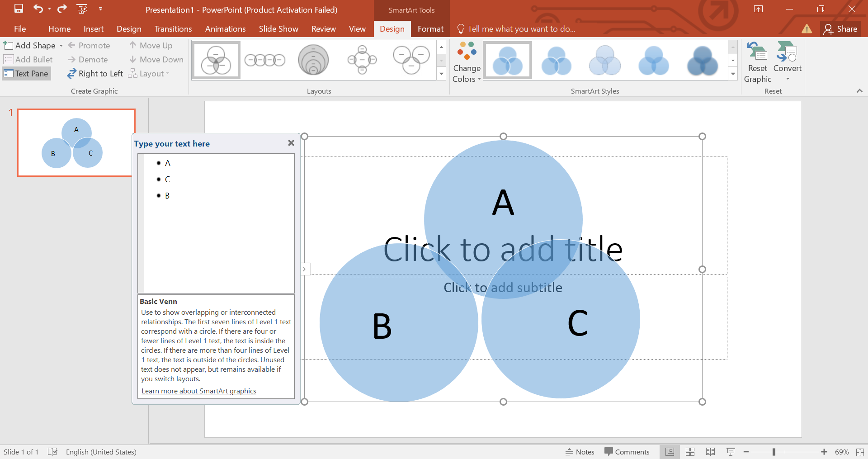Expand the SmartArt Styles gallery More arrow
Image resolution: width=868 pixels, height=459 pixels.
tap(733, 74)
